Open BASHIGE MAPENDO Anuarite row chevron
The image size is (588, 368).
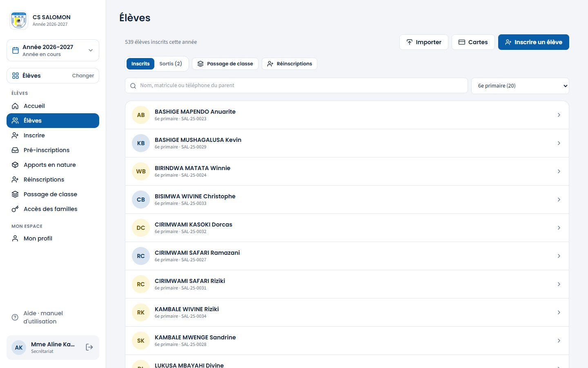click(559, 115)
